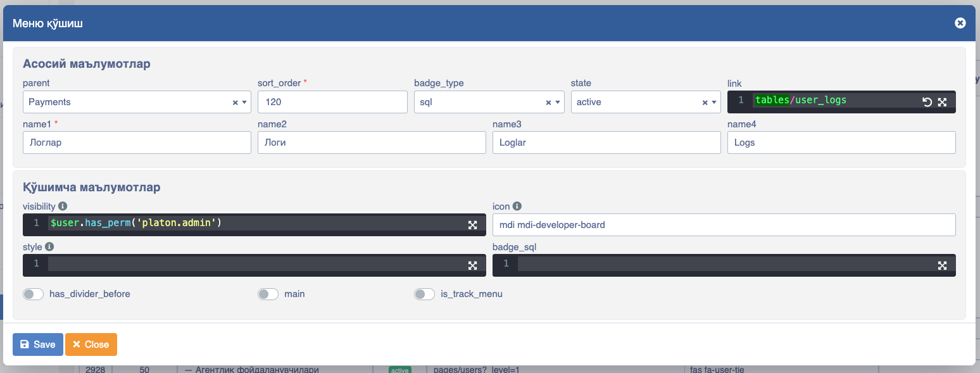Clear the Payments parent selection
980x373 pixels.
[x=235, y=102]
